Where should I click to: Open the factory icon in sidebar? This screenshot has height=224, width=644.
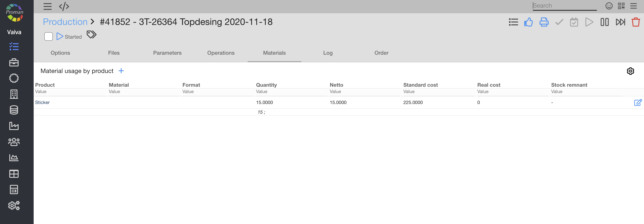14,126
